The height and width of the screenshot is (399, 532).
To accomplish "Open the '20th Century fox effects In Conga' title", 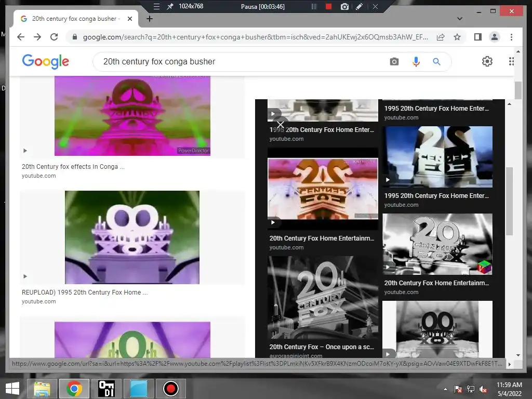I will (73, 167).
